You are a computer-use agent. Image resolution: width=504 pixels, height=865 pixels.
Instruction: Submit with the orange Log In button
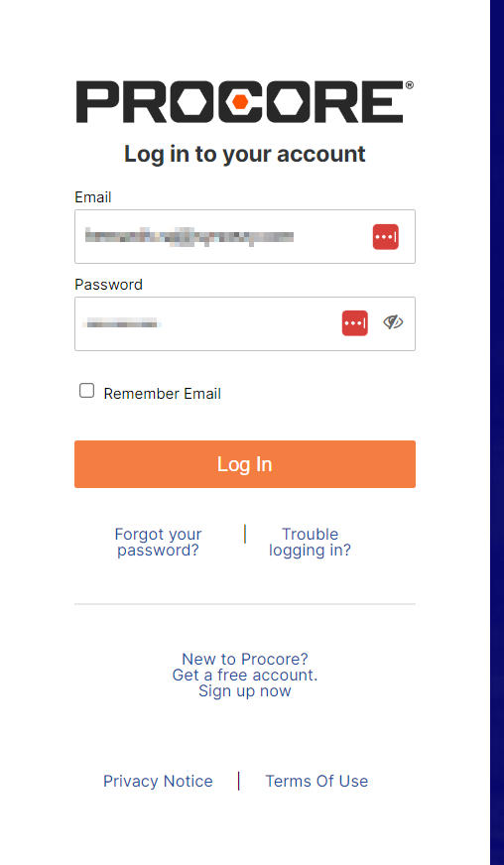pos(245,464)
